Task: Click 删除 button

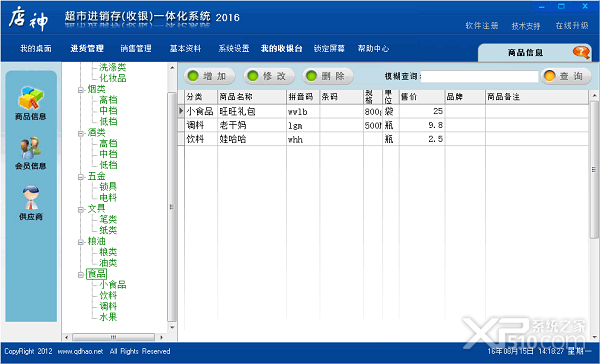Action: pyautogui.click(x=328, y=76)
